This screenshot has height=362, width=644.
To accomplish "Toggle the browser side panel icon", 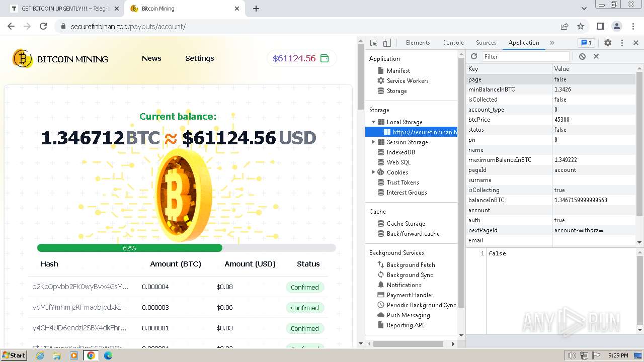I will 600,26.
